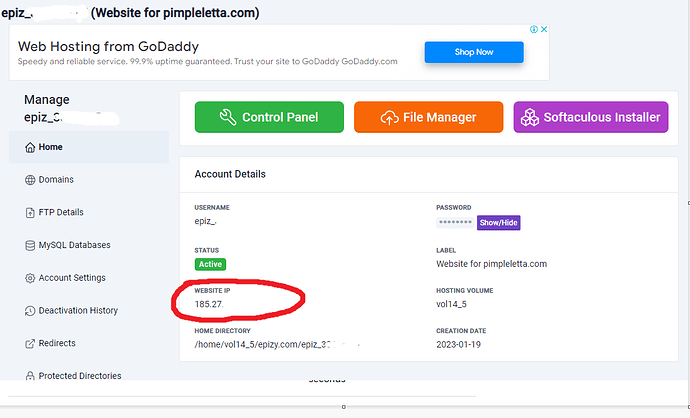Open the "Web Hosting from GoDaddy" ad headline
The image size is (690, 418).
108,46
